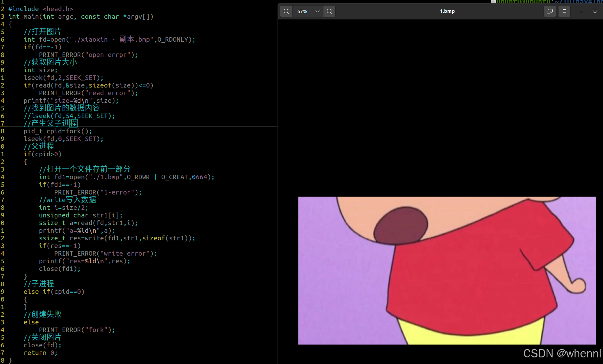
Task: Click the 'close(fd);' line
Action: 42,345
